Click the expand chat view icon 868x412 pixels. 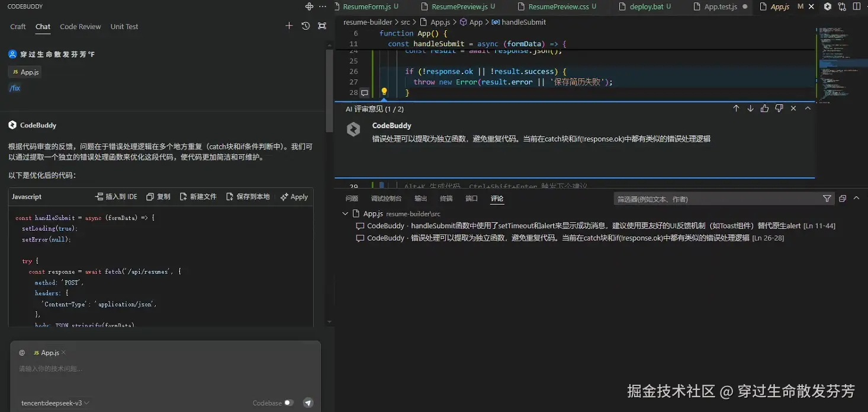[322, 26]
